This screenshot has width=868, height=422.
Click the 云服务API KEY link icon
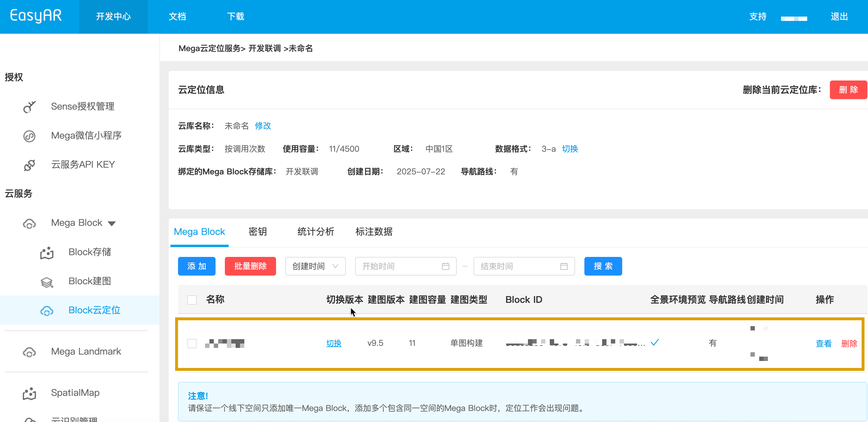click(x=29, y=165)
